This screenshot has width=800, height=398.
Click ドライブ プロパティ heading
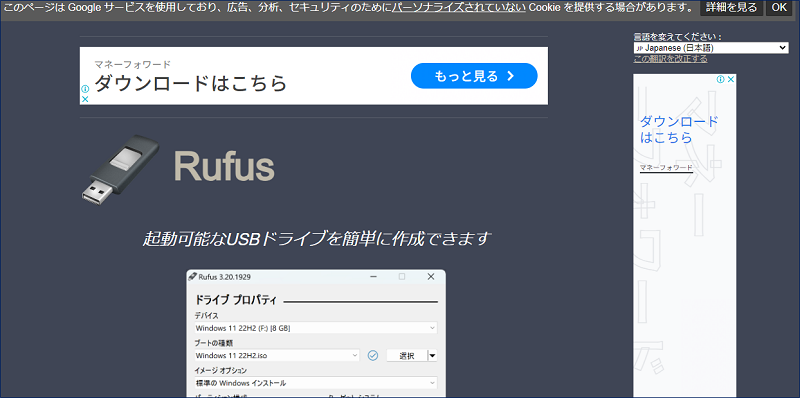[x=236, y=300]
